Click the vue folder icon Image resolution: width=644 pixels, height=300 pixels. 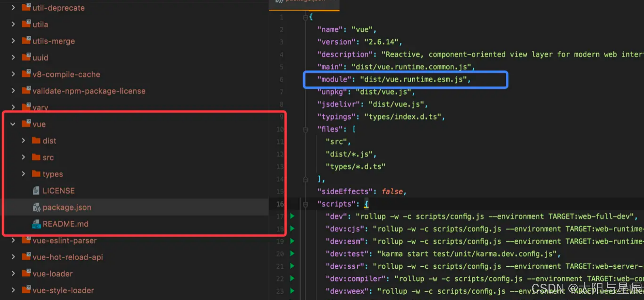[26, 123]
